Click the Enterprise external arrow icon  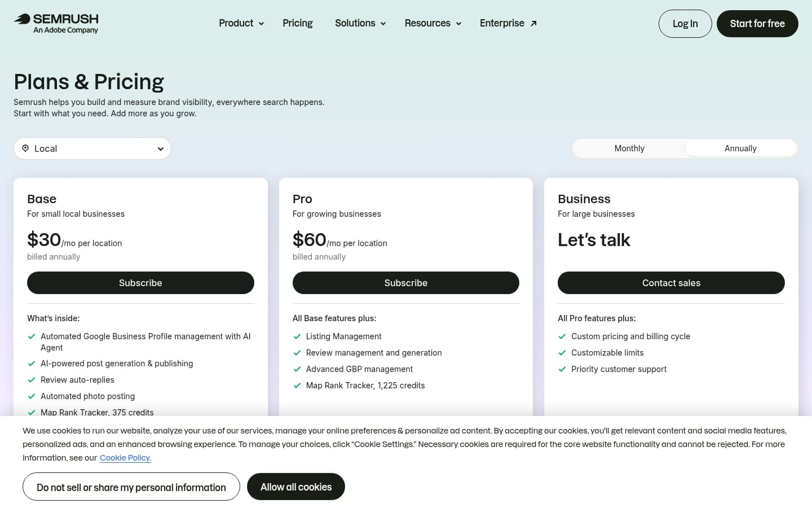533,23
